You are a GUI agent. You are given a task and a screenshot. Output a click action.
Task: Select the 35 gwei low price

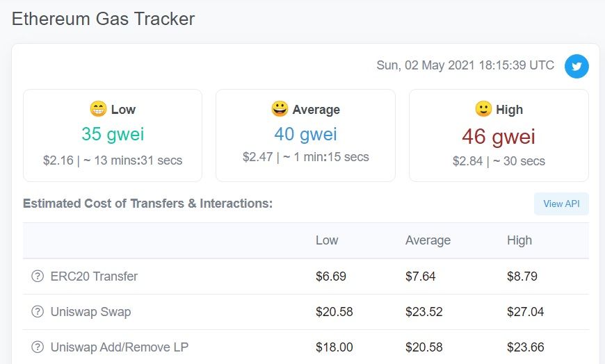click(x=113, y=134)
